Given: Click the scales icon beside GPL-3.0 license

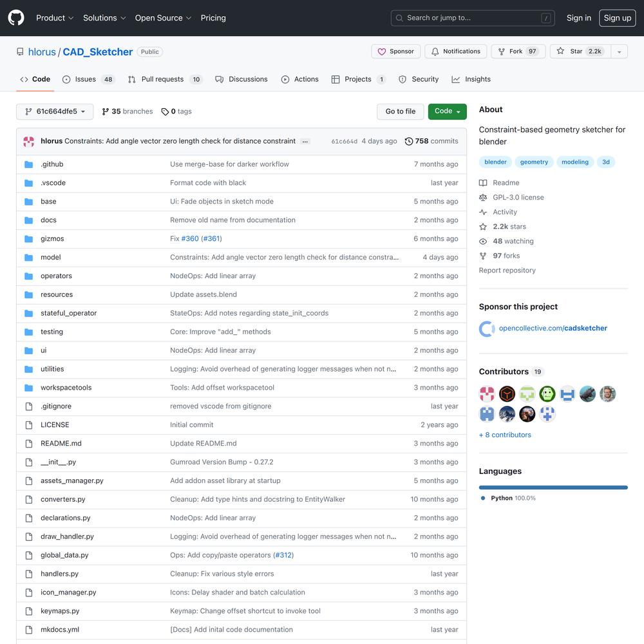Looking at the screenshot, I should coord(483,198).
